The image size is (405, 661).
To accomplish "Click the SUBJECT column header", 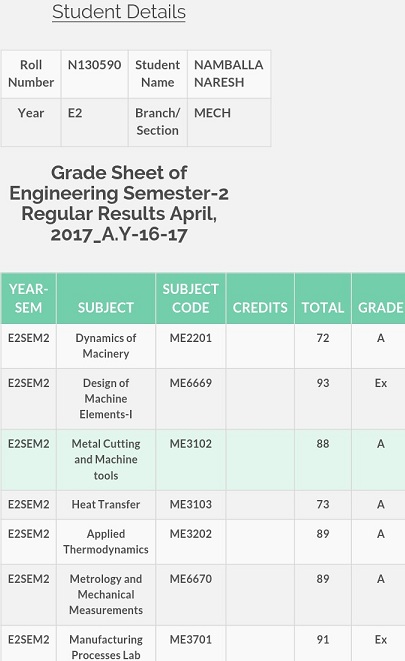I will coord(106,298).
